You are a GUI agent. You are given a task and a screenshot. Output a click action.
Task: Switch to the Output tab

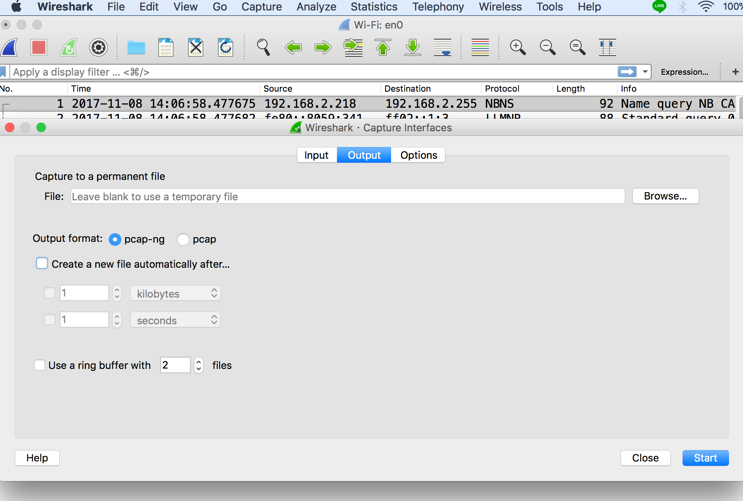[364, 155]
